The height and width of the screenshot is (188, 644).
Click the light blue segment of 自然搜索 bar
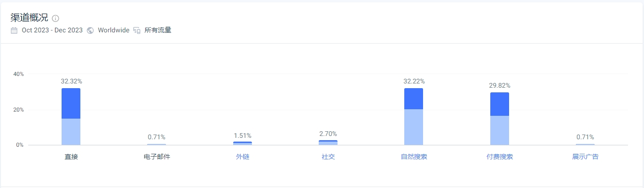click(414, 127)
